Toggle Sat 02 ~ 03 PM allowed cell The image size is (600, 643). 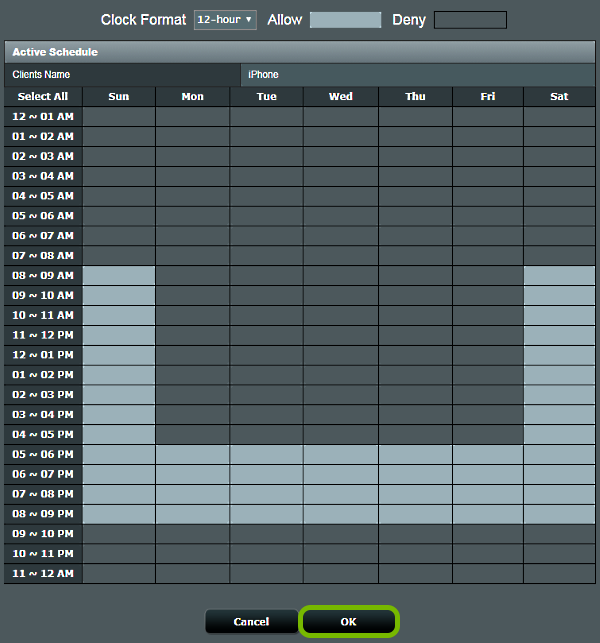pyautogui.click(x=559, y=395)
